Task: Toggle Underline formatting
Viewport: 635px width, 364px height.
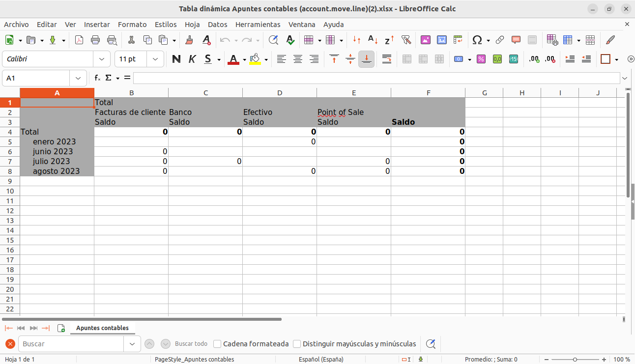Action: (x=208, y=59)
